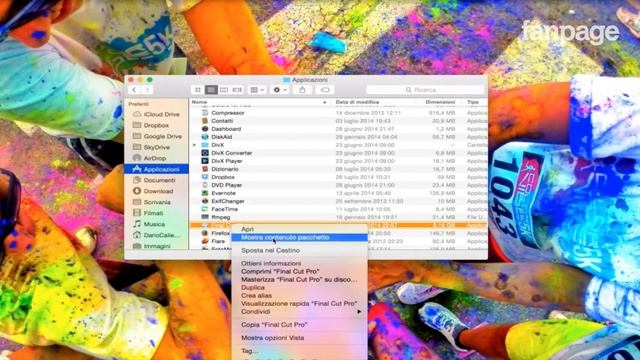Choose Visualizzazione rapida "Final Cut Pro"

point(299,304)
